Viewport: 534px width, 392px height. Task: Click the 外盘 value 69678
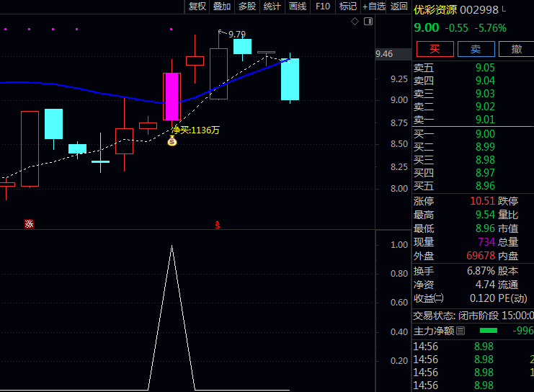[481, 255]
